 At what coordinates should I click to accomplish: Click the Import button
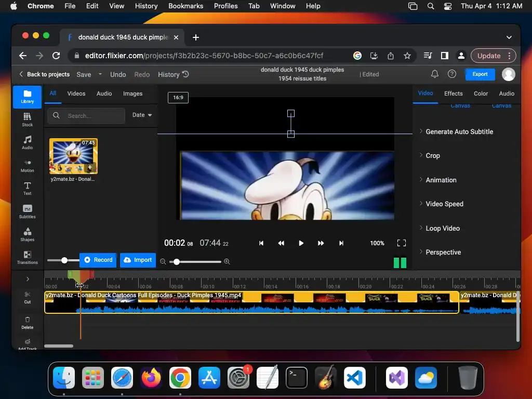tap(138, 260)
